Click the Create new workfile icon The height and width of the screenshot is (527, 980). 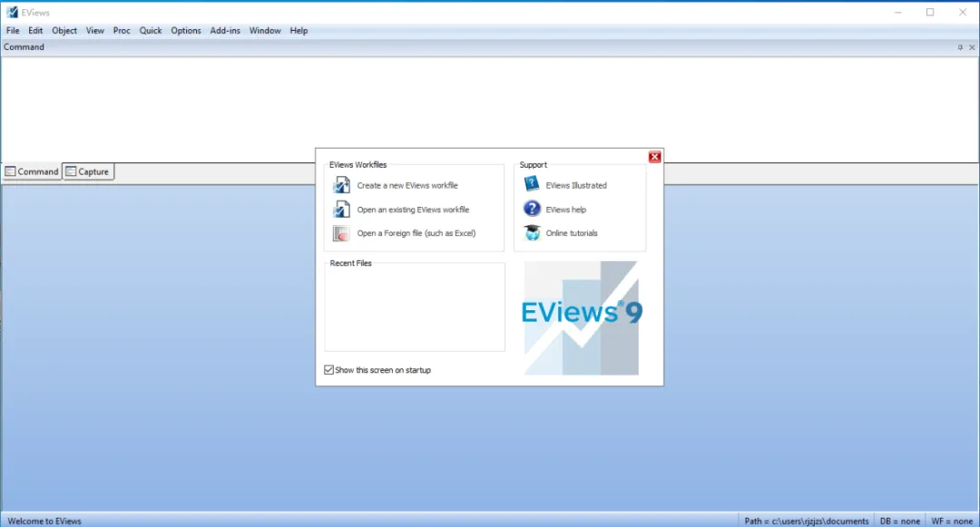pos(341,185)
